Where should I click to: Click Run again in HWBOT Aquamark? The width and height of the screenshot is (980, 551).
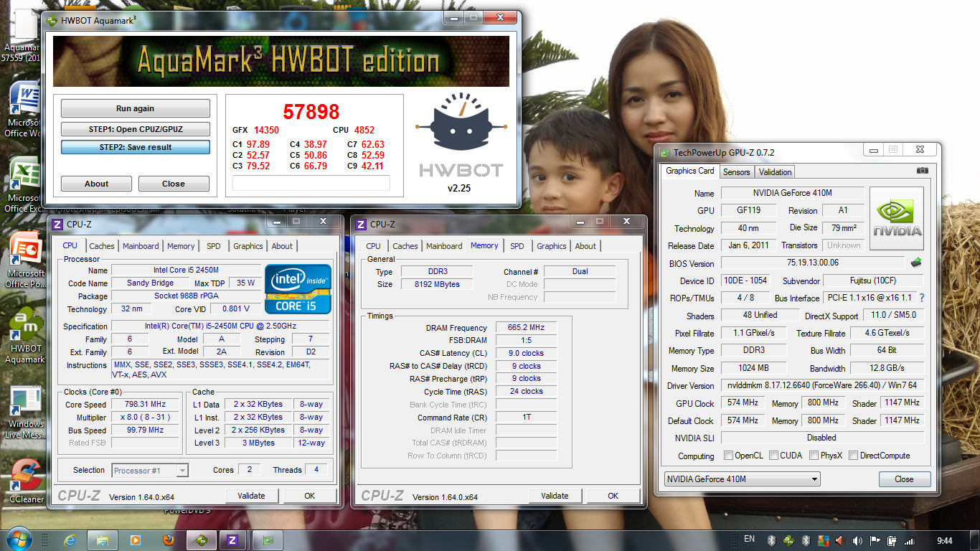click(135, 108)
